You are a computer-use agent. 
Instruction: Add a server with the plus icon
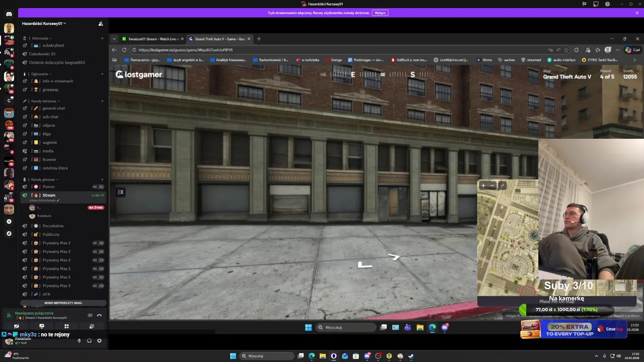click(x=9, y=221)
